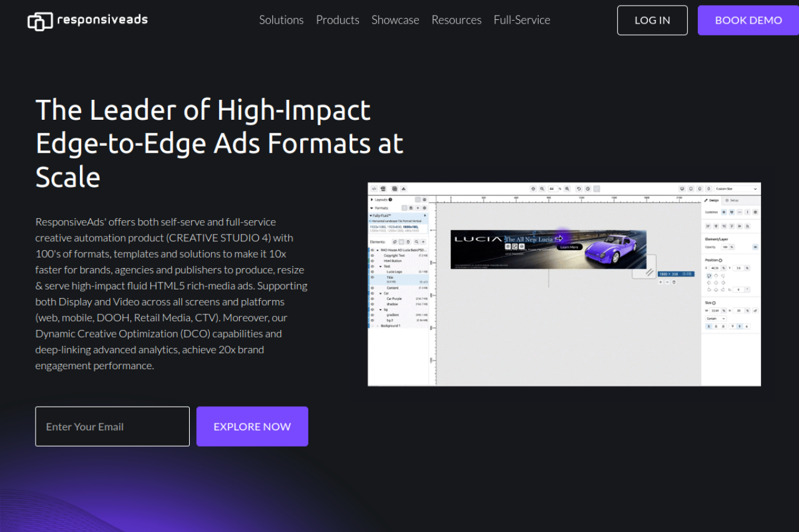Screen dimensions: 799x532
Task: Open the Full-Service navigation link
Action: point(522,20)
